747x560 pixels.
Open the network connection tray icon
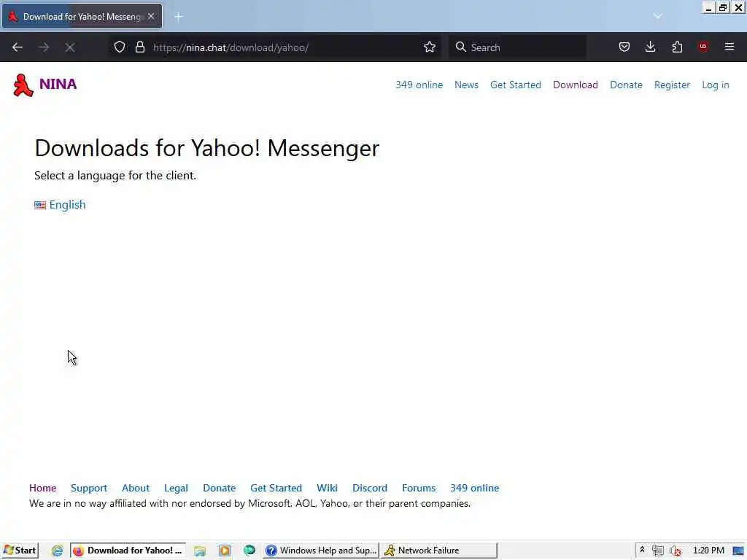click(658, 551)
